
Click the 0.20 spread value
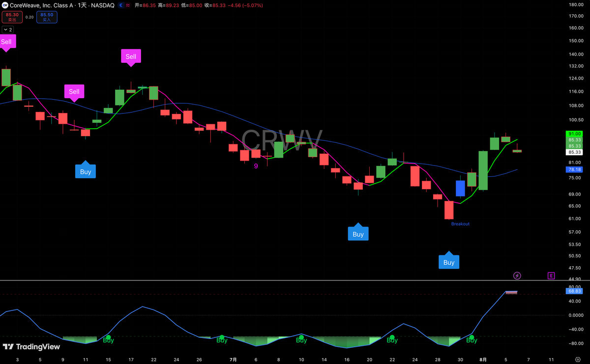pos(29,17)
